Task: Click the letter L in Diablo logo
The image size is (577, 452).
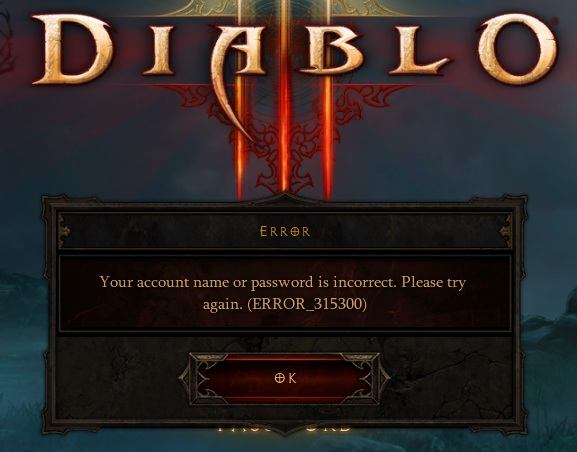Action: (416, 46)
